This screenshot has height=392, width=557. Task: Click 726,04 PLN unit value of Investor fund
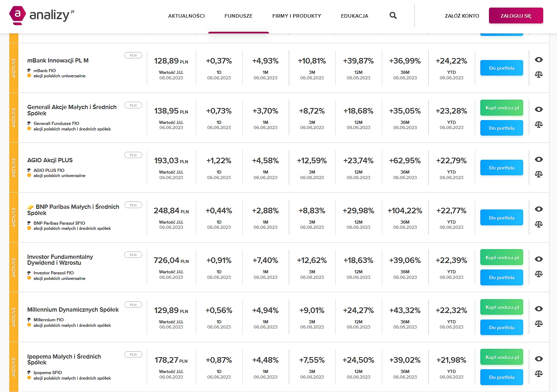tap(171, 261)
